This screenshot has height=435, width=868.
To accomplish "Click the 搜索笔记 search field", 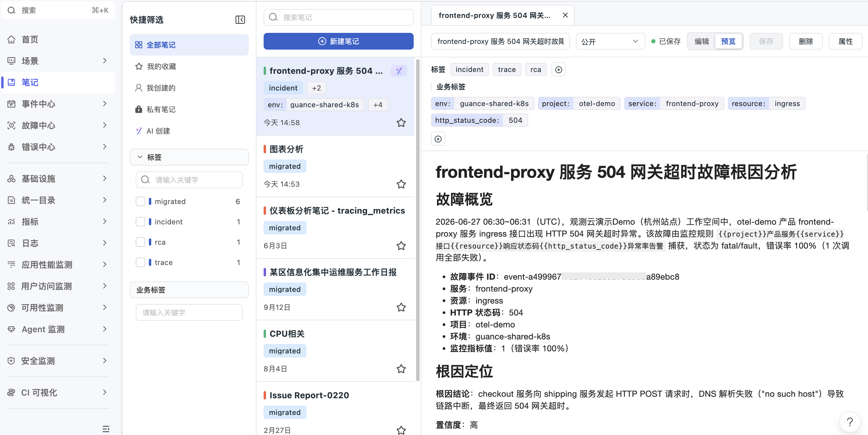I will coord(338,17).
